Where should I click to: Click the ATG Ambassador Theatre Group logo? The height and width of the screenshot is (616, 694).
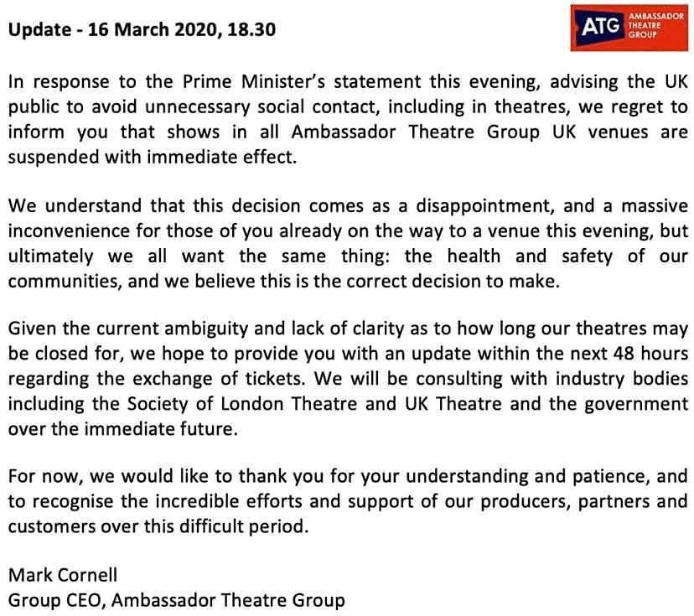click(x=629, y=28)
